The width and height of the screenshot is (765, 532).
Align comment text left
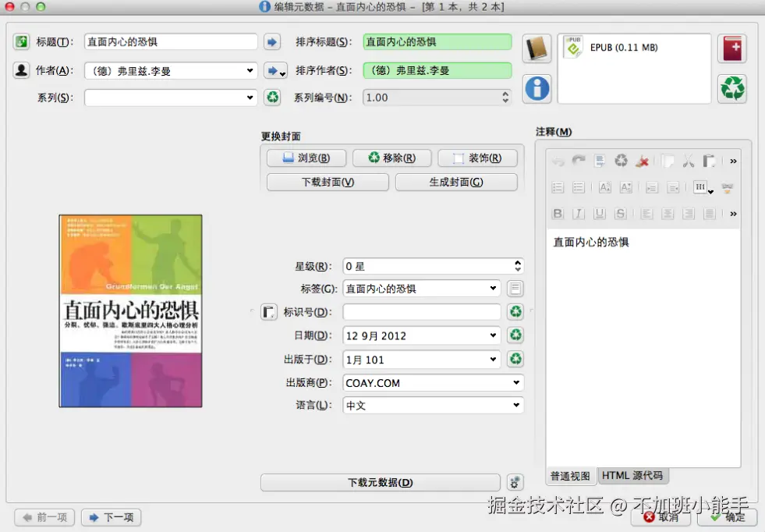[x=647, y=213]
